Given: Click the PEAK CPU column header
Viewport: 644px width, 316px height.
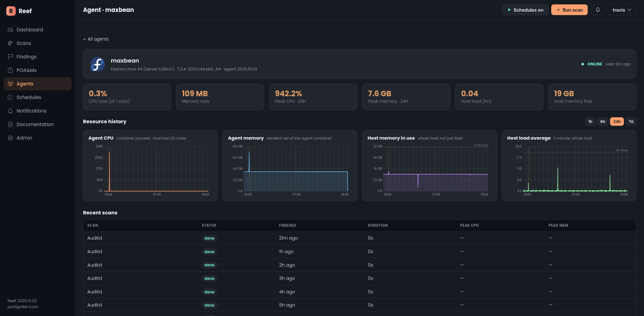Looking at the screenshot, I should 469,225.
